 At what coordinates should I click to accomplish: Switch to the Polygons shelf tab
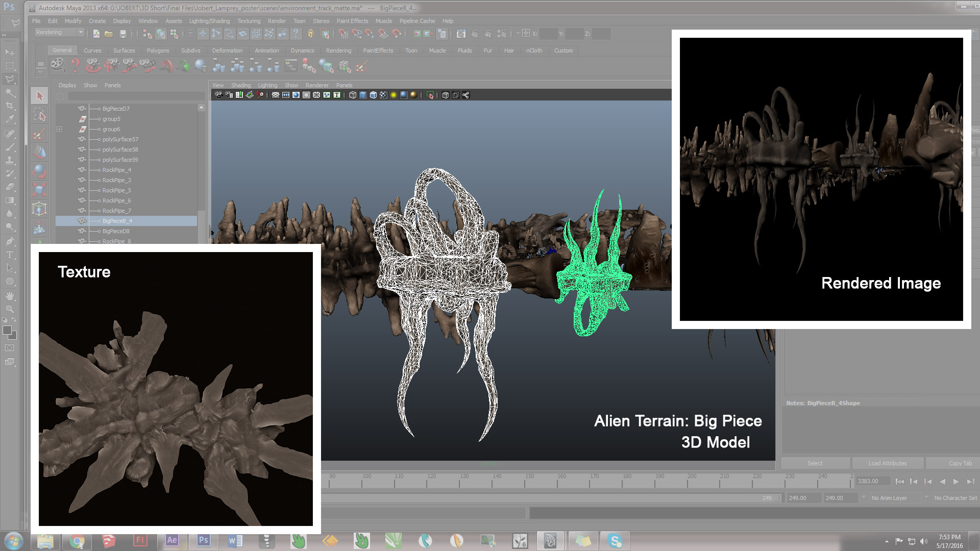click(x=158, y=51)
